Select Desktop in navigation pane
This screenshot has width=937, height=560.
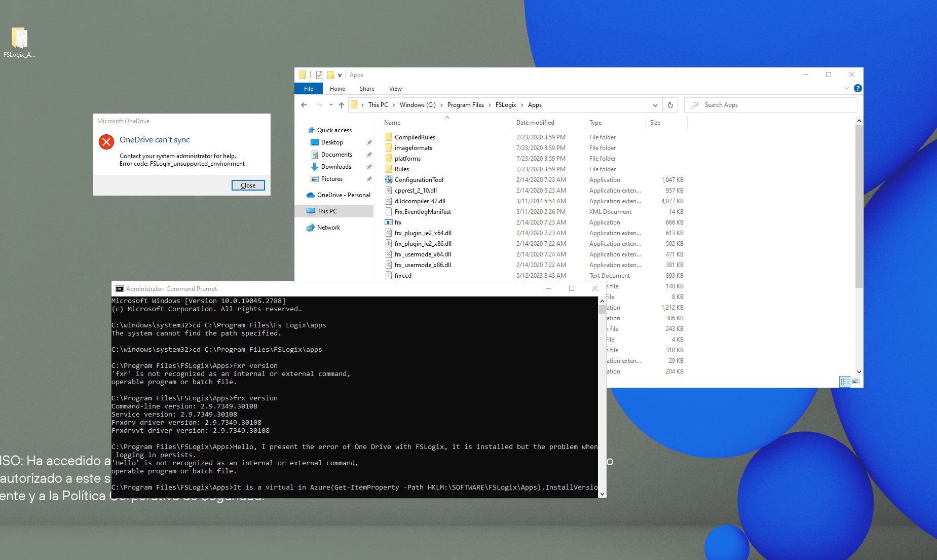[332, 142]
